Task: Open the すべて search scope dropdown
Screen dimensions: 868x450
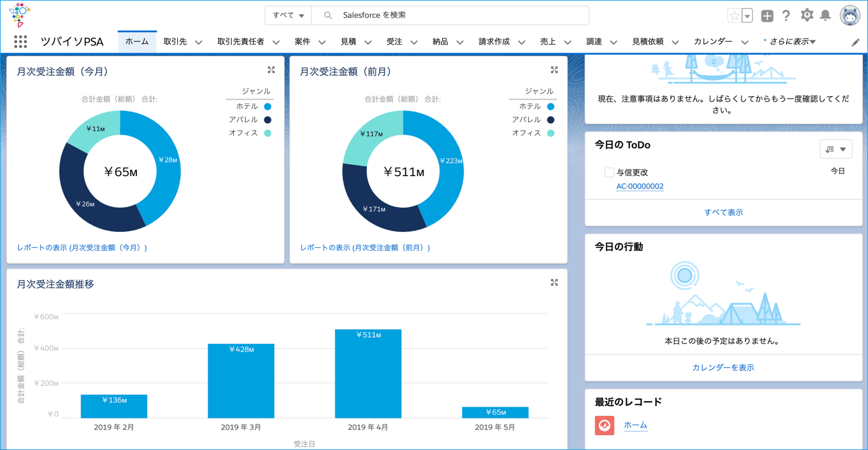Action: pyautogui.click(x=288, y=15)
